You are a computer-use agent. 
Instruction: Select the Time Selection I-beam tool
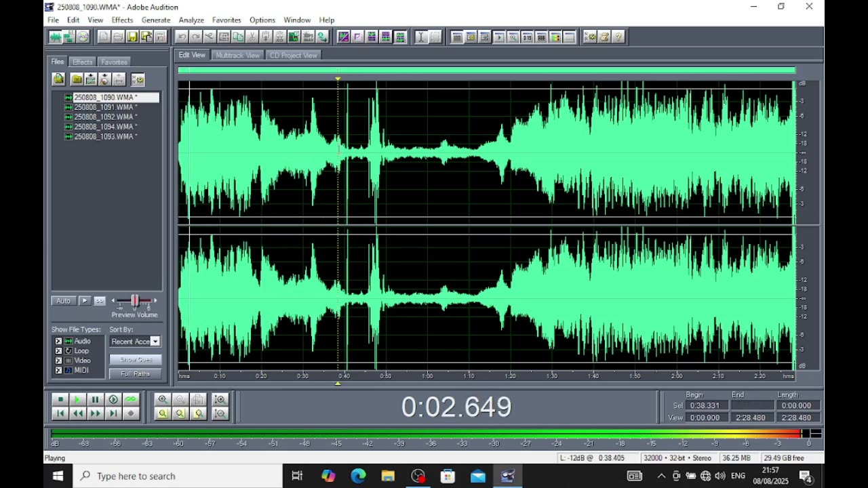[x=420, y=37]
